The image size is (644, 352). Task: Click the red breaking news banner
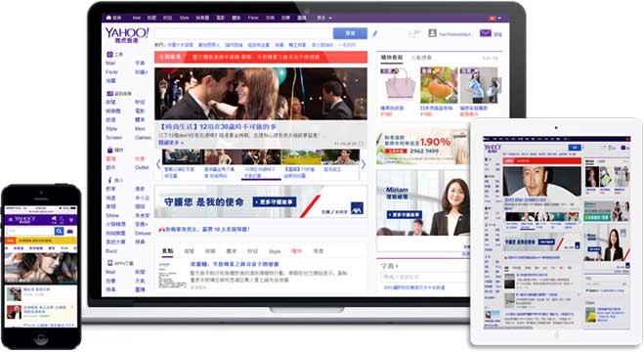point(261,57)
